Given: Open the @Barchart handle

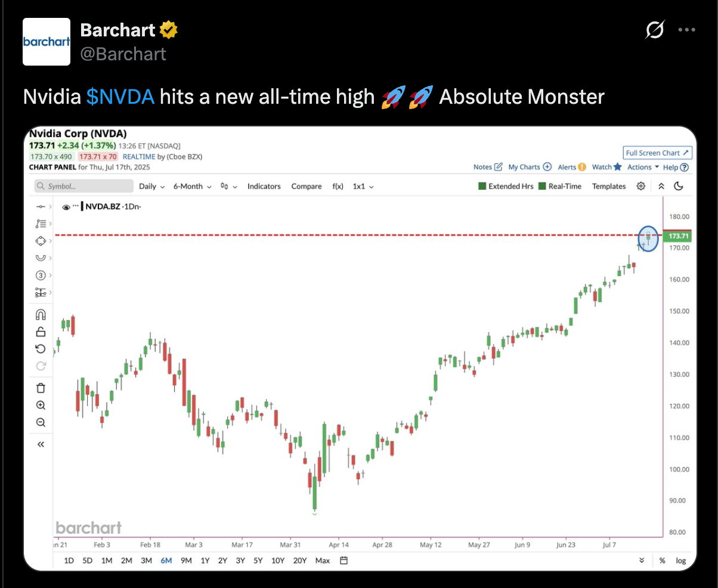Looking at the screenshot, I should [123, 54].
